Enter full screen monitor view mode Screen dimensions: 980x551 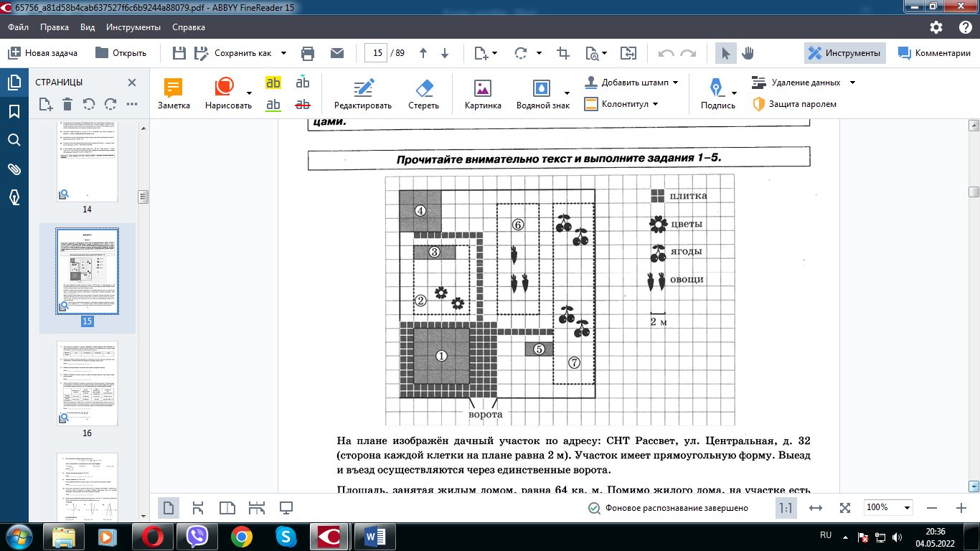[x=286, y=508]
